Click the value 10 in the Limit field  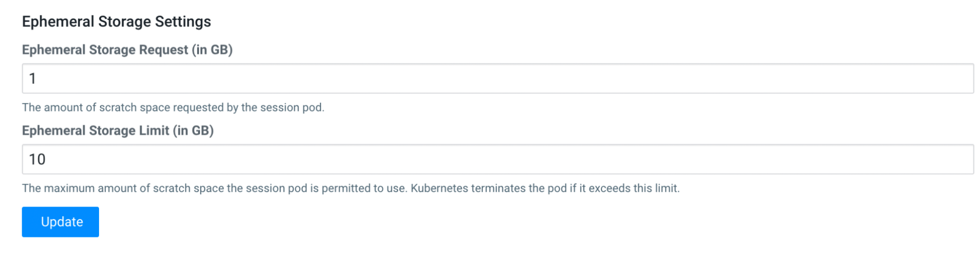click(x=37, y=159)
